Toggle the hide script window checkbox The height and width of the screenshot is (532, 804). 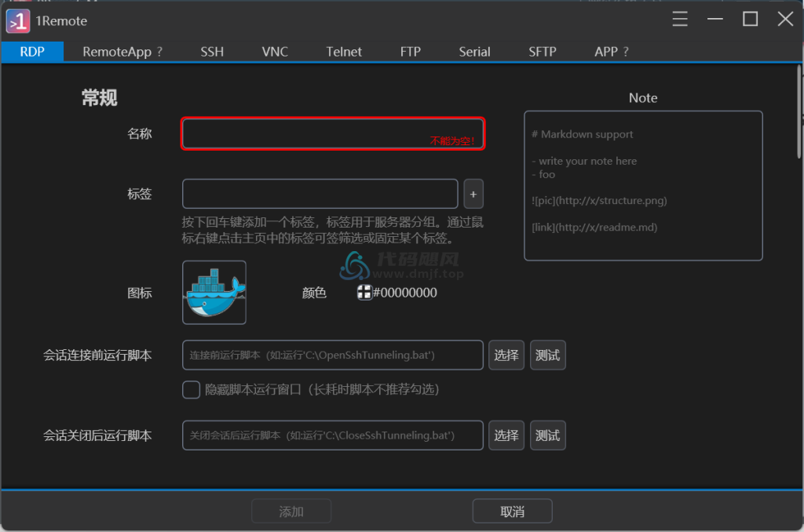pos(192,389)
